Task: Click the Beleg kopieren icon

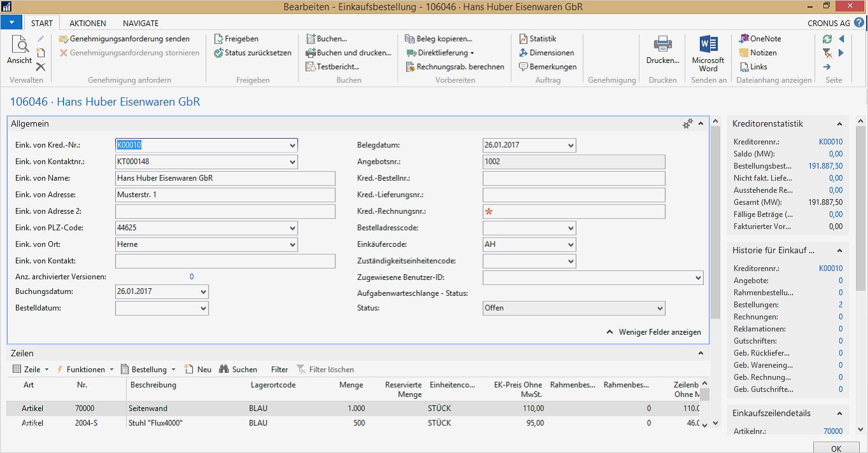Action: click(410, 39)
